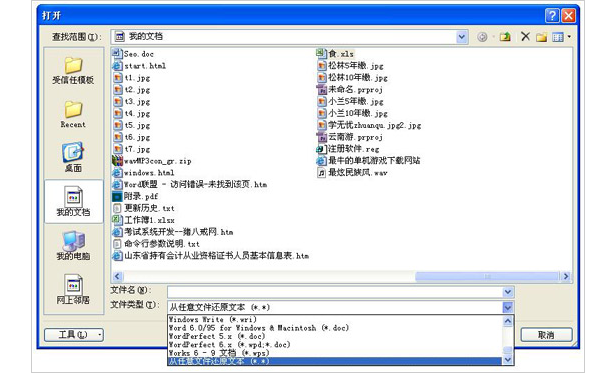This screenshot has width=590, height=377.
Task: Select the 注册软件.reg file
Action: tap(348, 149)
